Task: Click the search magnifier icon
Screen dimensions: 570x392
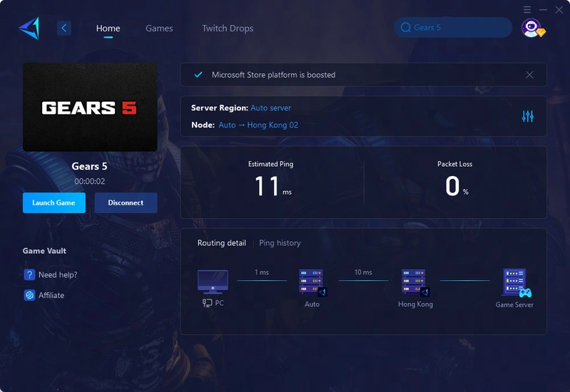Action: click(406, 28)
